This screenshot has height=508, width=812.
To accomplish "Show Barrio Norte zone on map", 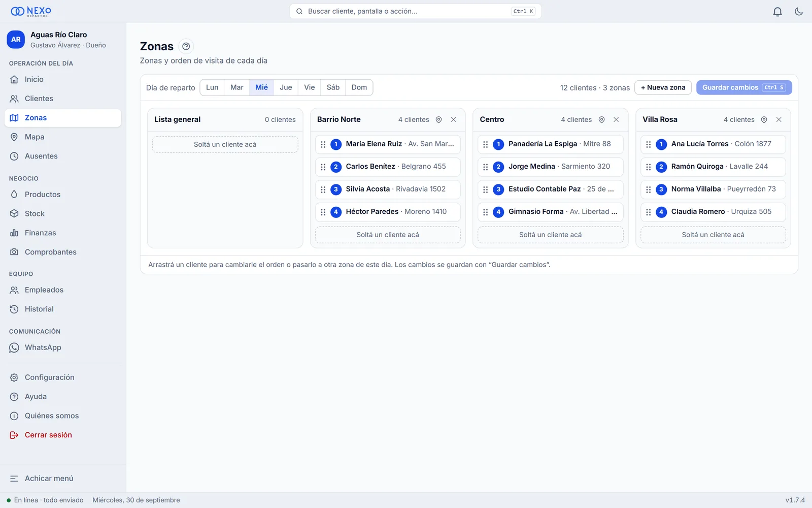I will click(438, 119).
